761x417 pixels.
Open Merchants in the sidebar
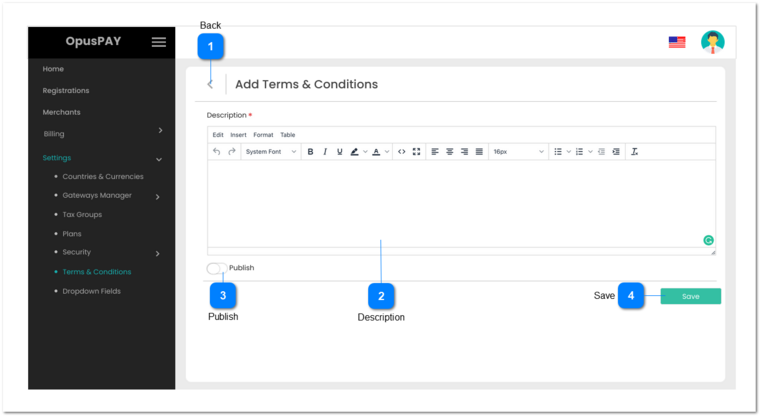pyautogui.click(x=62, y=112)
